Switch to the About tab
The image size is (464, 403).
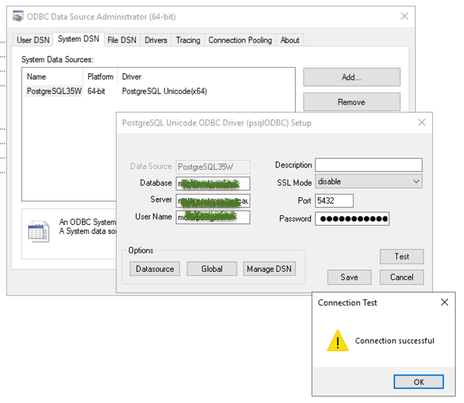click(290, 40)
